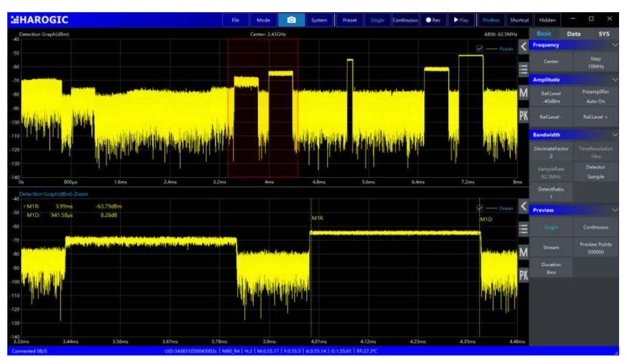Toggle Power trace checkbox in zoom graph

tap(480, 208)
